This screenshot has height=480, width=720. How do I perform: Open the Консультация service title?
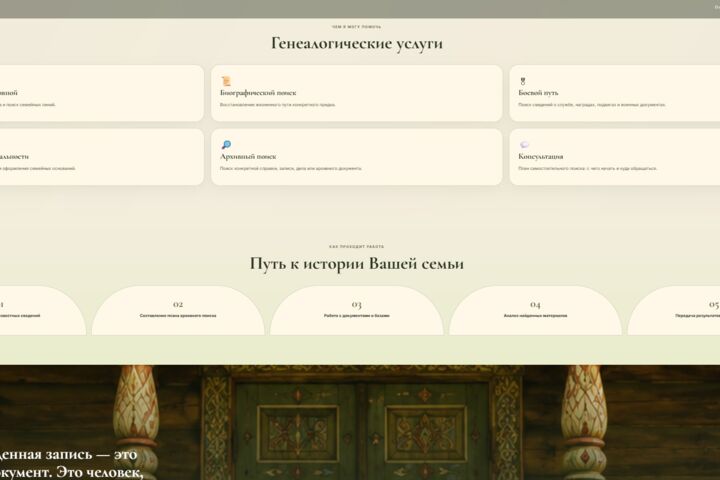[540, 157]
